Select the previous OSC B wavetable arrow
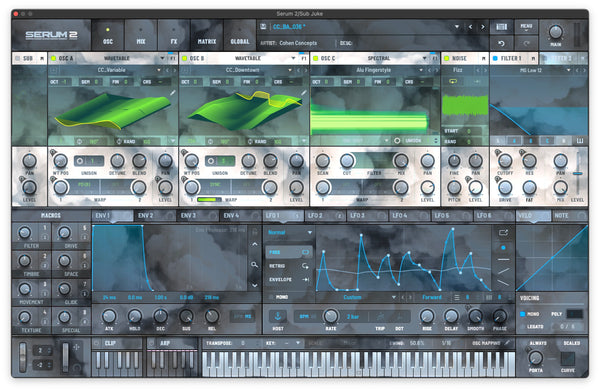Screen dimensions: 600x391 pyautogui.click(x=298, y=70)
